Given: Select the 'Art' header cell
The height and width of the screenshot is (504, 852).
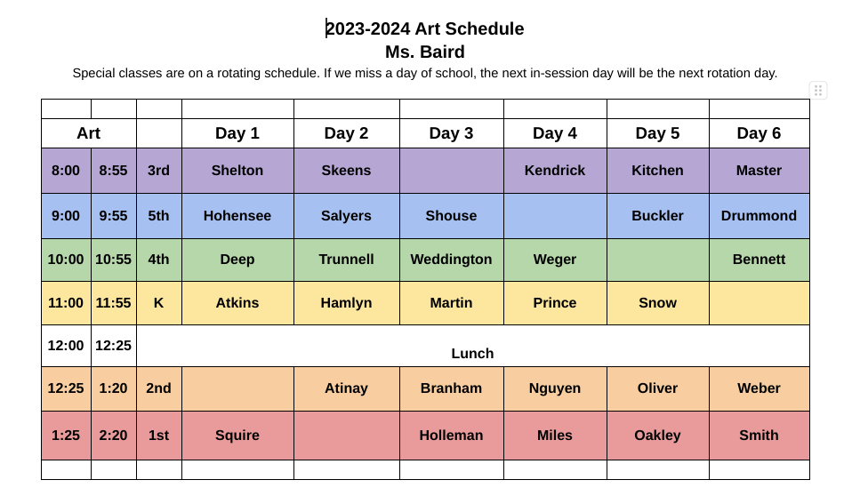Looking at the screenshot, I should tap(88, 133).
